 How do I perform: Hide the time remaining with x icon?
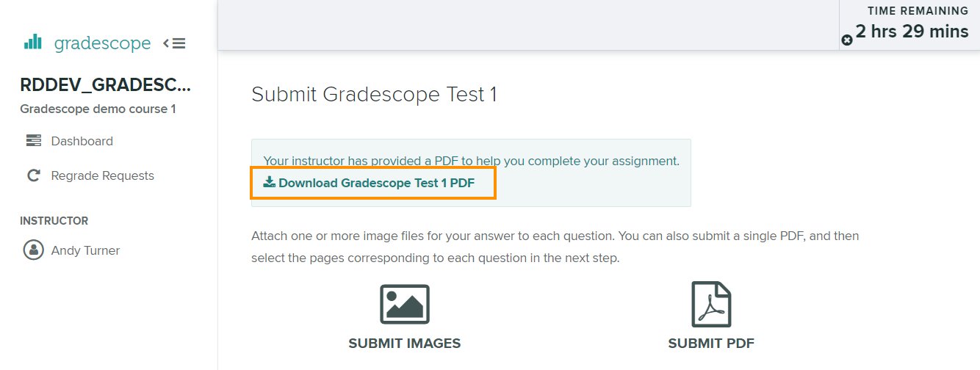point(847,40)
